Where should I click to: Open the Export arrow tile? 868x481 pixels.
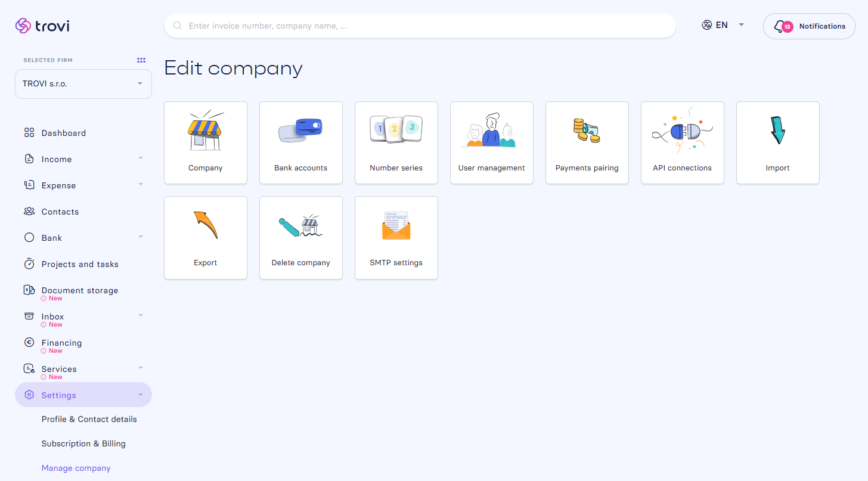pos(206,238)
